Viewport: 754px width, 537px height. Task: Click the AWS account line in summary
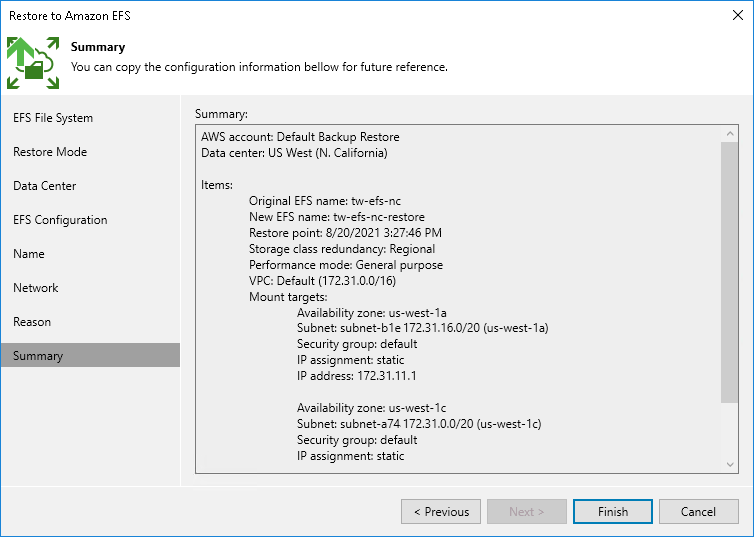click(x=300, y=137)
